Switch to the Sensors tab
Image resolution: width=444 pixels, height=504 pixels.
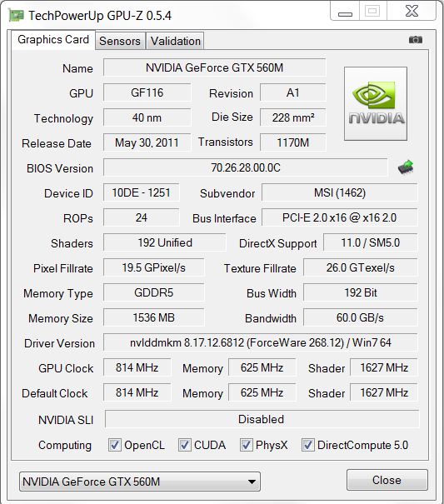(120, 41)
